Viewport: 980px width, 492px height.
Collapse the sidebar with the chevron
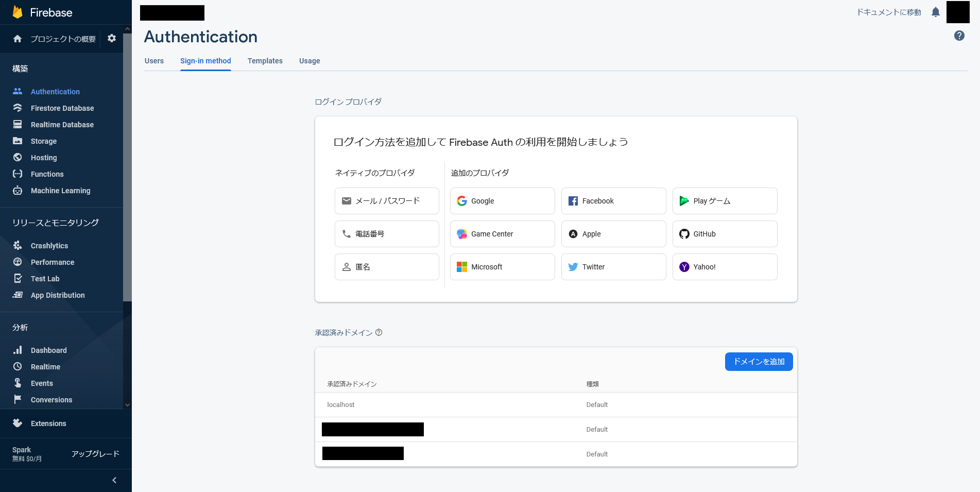pyautogui.click(x=114, y=480)
